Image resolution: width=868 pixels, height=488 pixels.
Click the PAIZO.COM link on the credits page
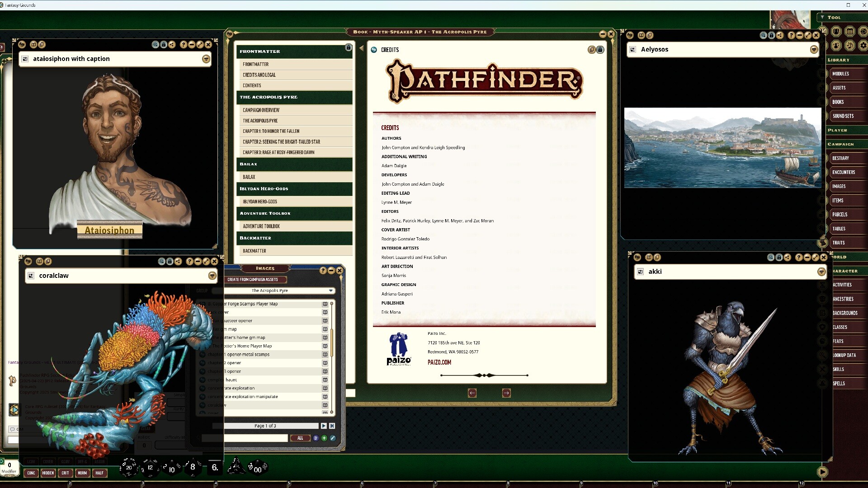[439, 362]
